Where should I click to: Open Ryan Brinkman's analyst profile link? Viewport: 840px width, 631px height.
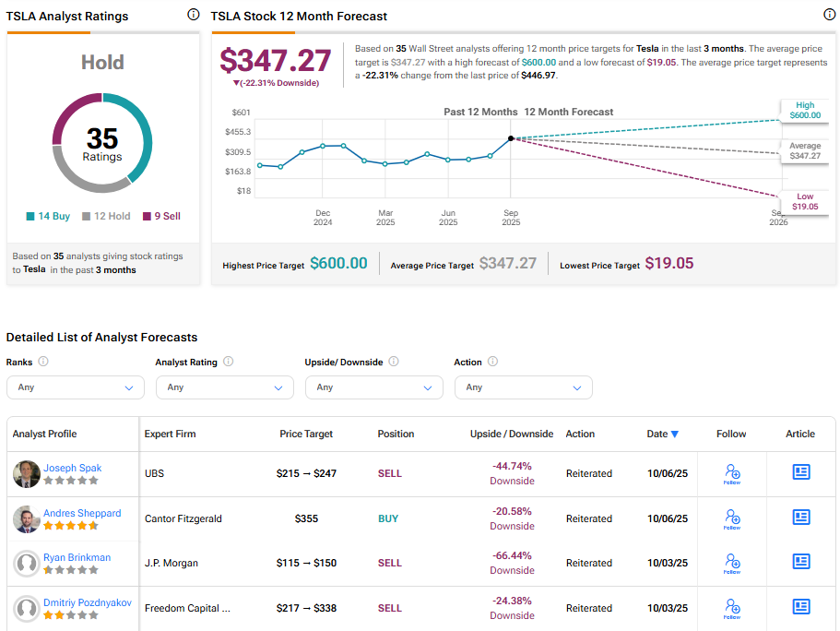[78, 557]
